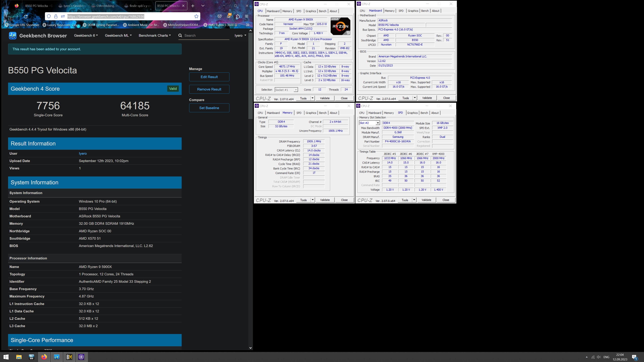Switch to the Overclocking browser tab
644x362 pixels.
pyautogui.click(x=105, y=6)
